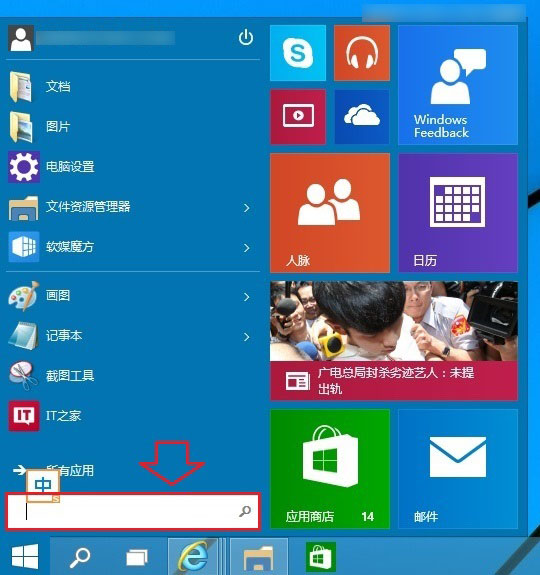Click the user account avatar
The image size is (540, 575).
tap(21, 38)
